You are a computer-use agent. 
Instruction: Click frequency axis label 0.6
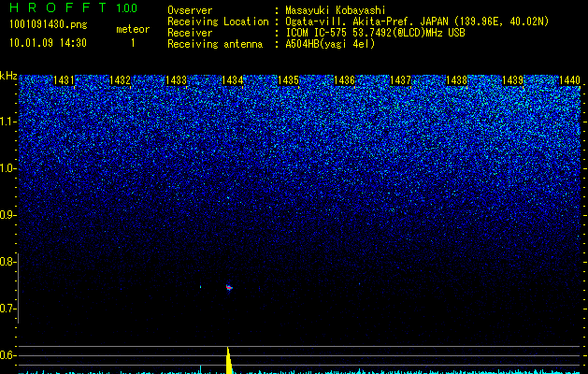7,355
